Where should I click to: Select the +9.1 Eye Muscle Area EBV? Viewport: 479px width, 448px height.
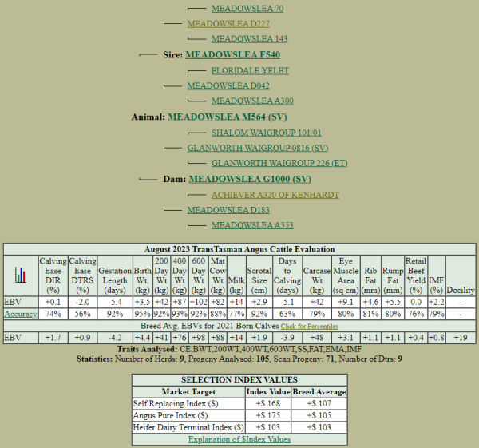(346, 302)
